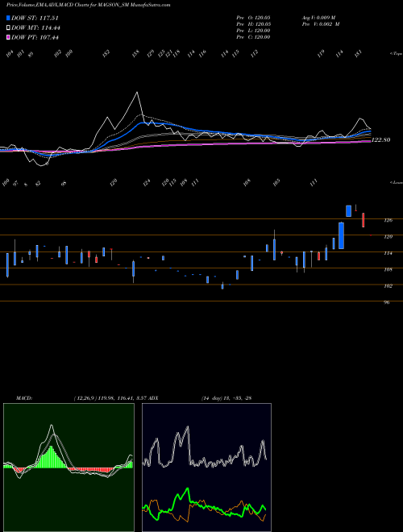Click the last large red candlestick near 126
This screenshot has width=403, height=532.
click(363, 220)
